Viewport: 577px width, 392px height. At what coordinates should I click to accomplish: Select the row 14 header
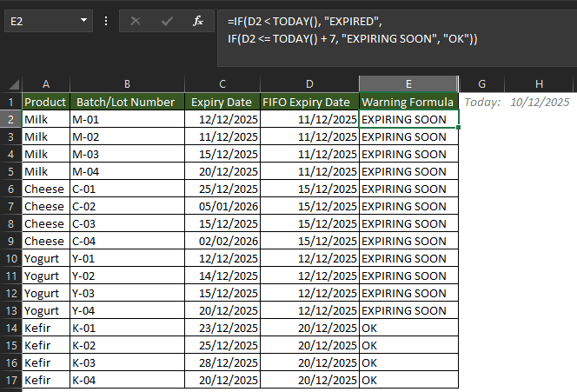point(10,329)
